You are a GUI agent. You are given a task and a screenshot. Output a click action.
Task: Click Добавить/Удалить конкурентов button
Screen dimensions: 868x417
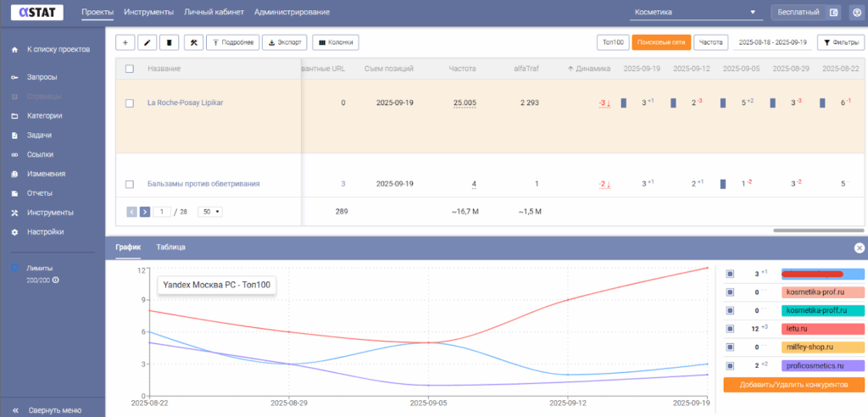793,385
